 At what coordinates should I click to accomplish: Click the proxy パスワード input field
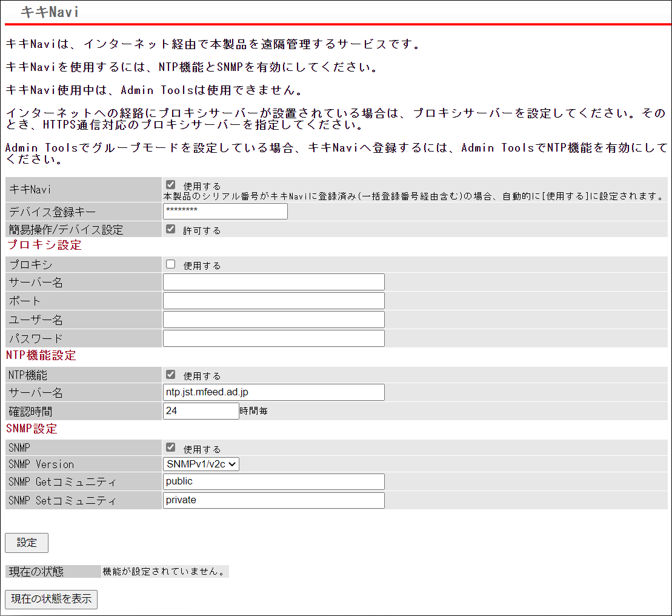pyautogui.click(x=273, y=338)
